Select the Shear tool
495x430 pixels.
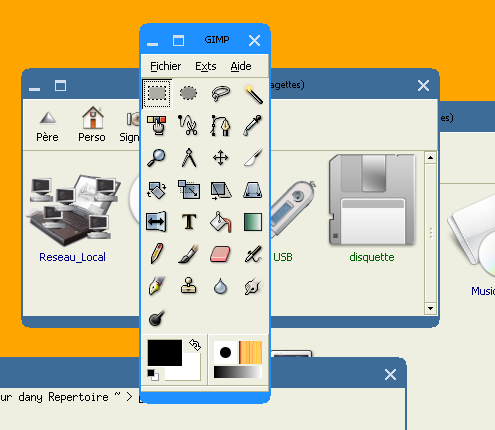[221, 190]
